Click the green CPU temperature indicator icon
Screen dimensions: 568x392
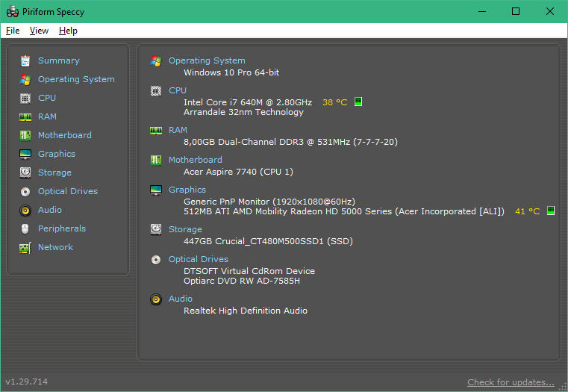click(x=358, y=102)
